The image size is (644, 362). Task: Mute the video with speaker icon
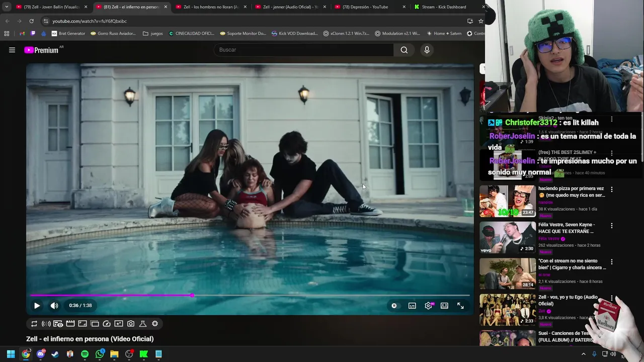pyautogui.click(x=54, y=306)
